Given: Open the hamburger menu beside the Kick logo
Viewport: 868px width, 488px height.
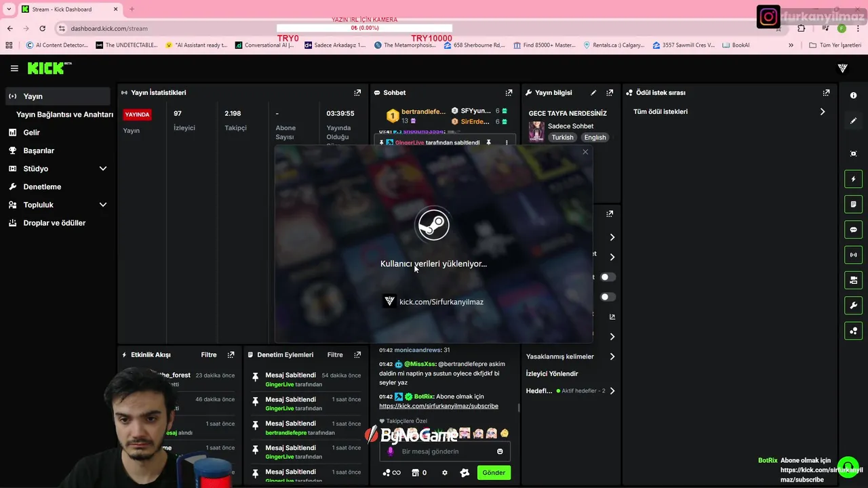Looking at the screenshot, I should pyautogui.click(x=14, y=68).
